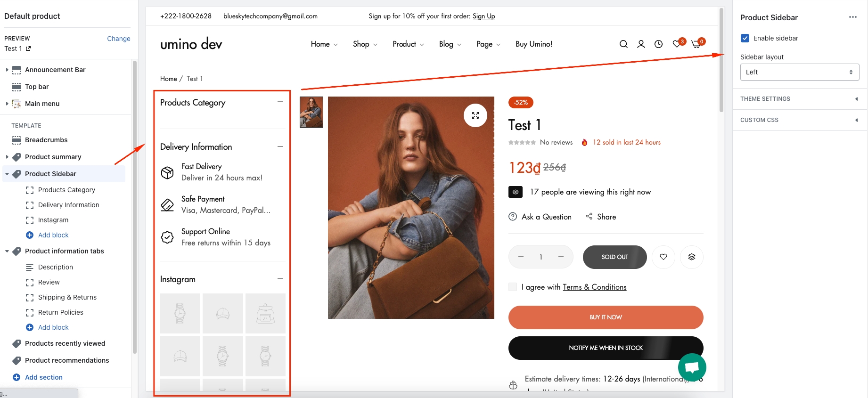This screenshot has width=868, height=398.
Task: Open the user account icon
Action: coord(641,44)
